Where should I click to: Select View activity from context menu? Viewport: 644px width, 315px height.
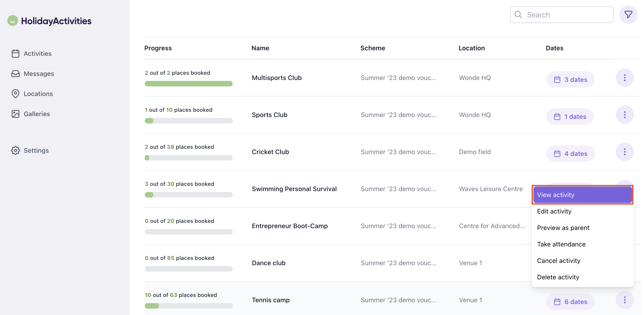pos(582,195)
